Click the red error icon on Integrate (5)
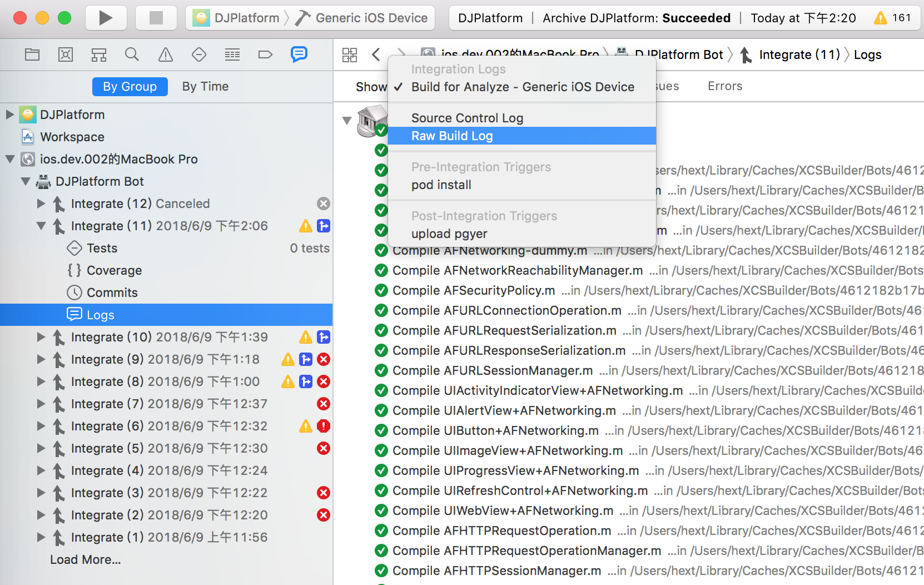This screenshot has width=924, height=585. (324, 448)
